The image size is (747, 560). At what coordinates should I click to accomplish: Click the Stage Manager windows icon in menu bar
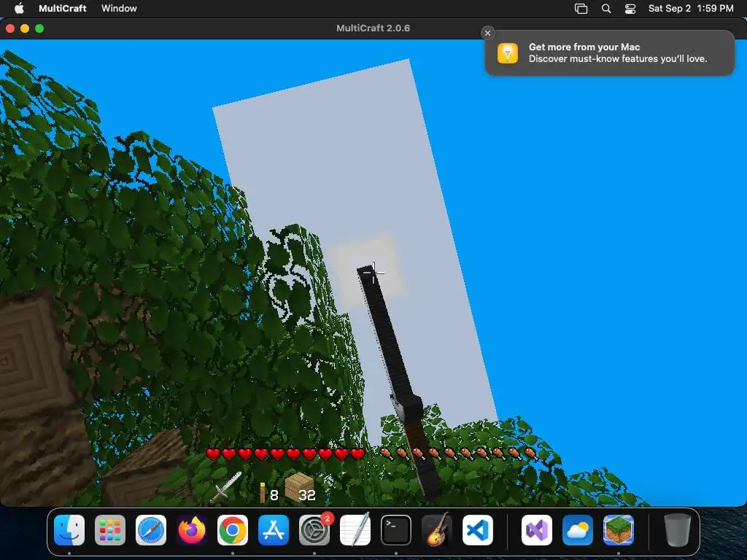click(581, 9)
